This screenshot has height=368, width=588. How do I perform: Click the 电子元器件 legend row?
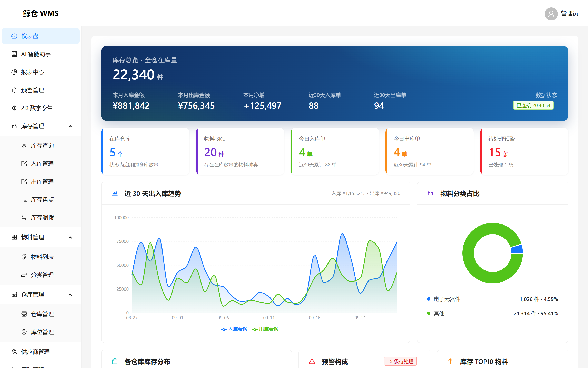492,299
